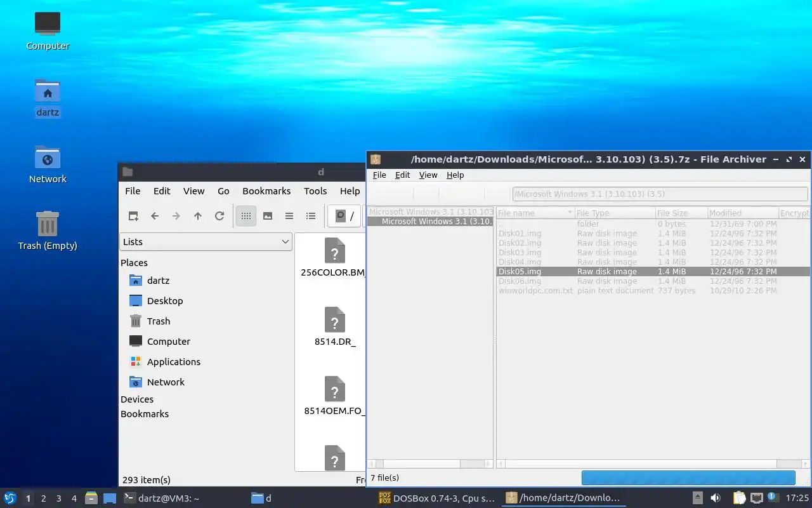Open Computer desktop icon
Image resolution: width=812 pixels, height=508 pixels.
(x=48, y=31)
